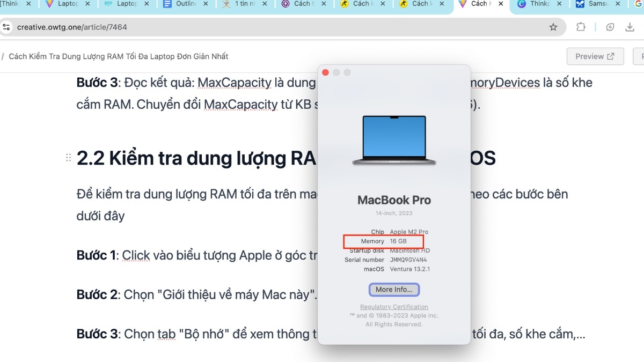Click the address bar URL creative.owtg.one/article/7464

pyautogui.click(x=72, y=27)
